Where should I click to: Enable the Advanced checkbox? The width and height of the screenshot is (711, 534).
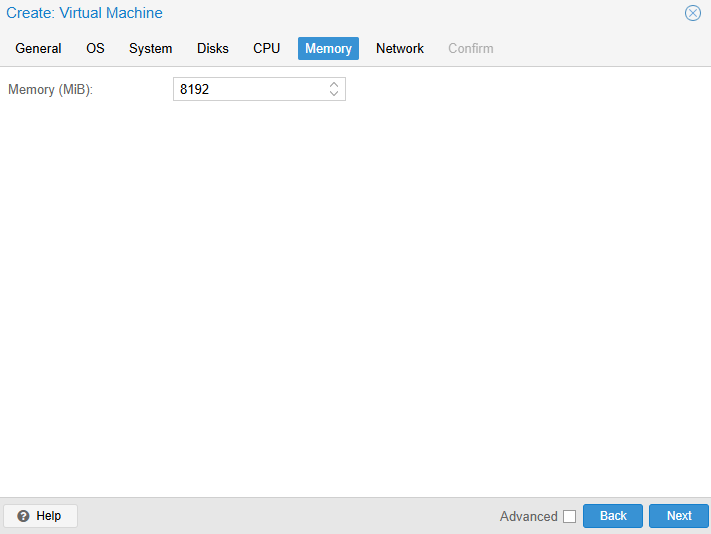pyautogui.click(x=569, y=517)
